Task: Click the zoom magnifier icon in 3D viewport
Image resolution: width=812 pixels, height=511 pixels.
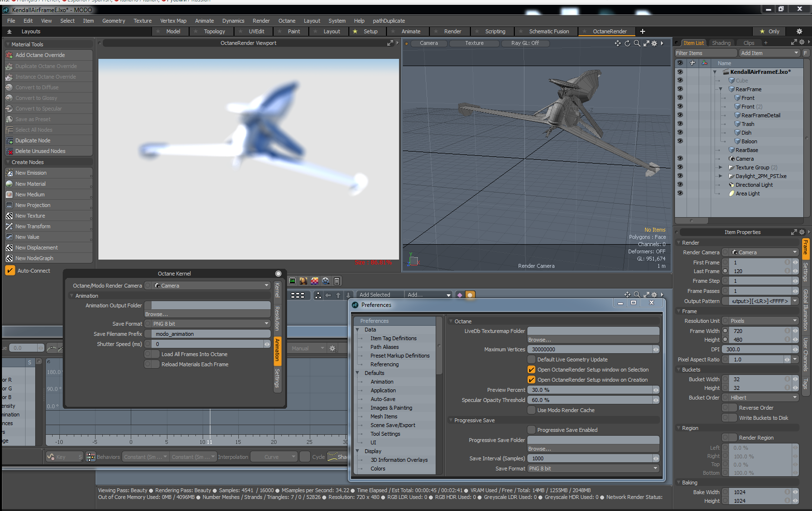Action: click(637, 43)
